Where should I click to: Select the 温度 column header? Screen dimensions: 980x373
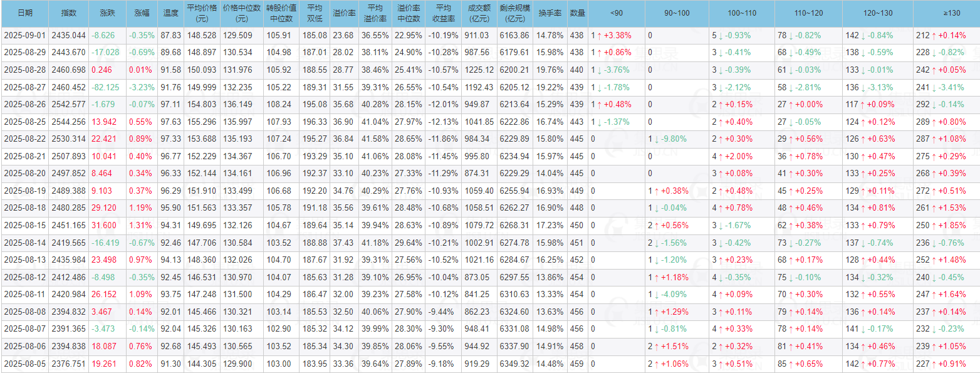[170, 13]
